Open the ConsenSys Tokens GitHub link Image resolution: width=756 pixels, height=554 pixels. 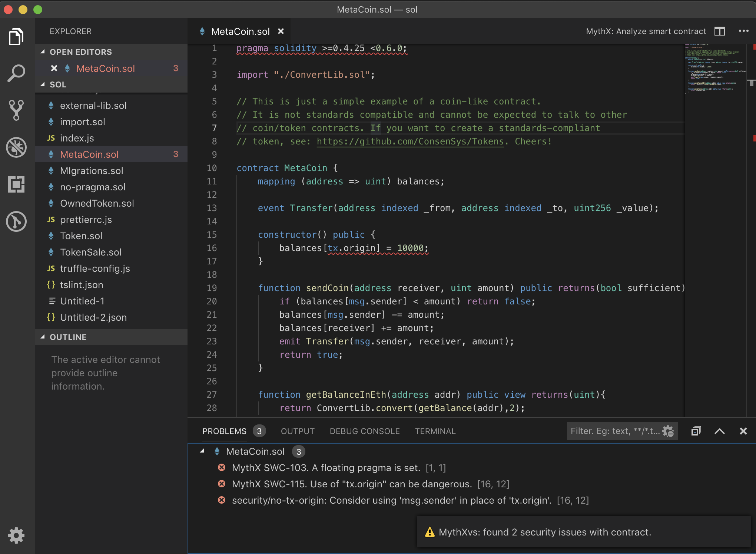click(x=410, y=141)
